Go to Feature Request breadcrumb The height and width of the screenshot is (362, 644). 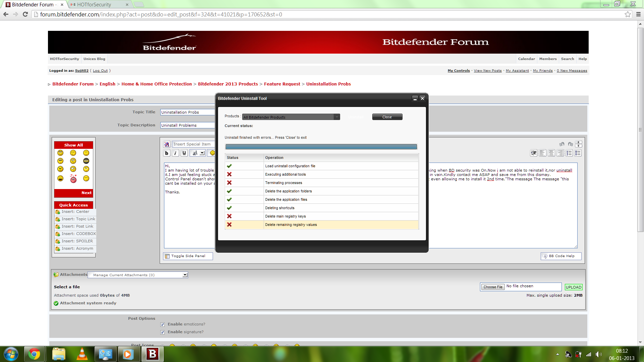pyautogui.click(x=282, y=84)
